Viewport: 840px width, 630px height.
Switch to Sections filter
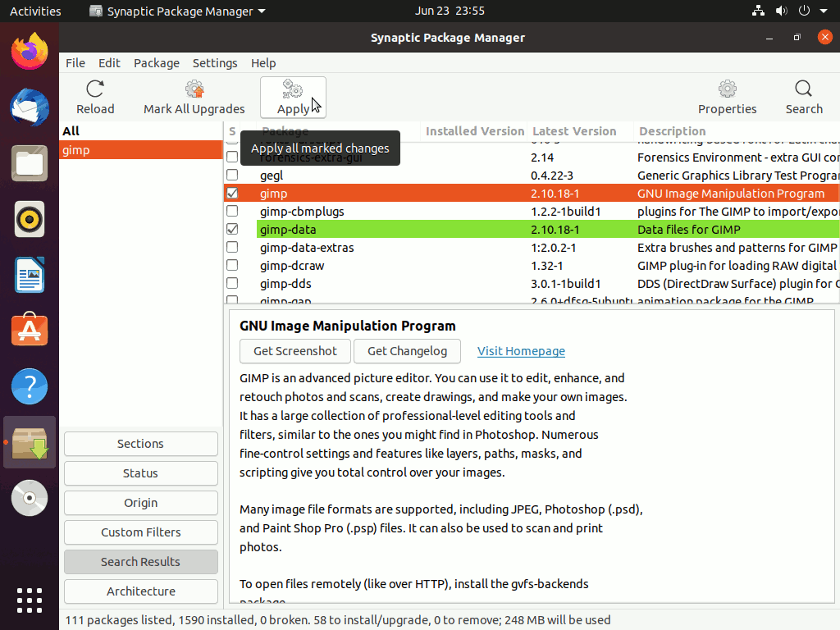[141, 444]
